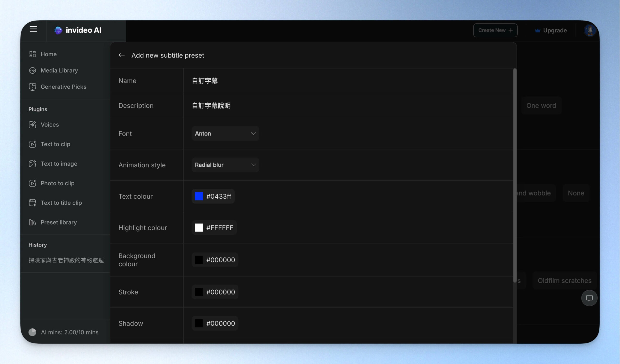The image size is (620, 364).
Task: Click the invideo AI logo
Action: (78, 30)
